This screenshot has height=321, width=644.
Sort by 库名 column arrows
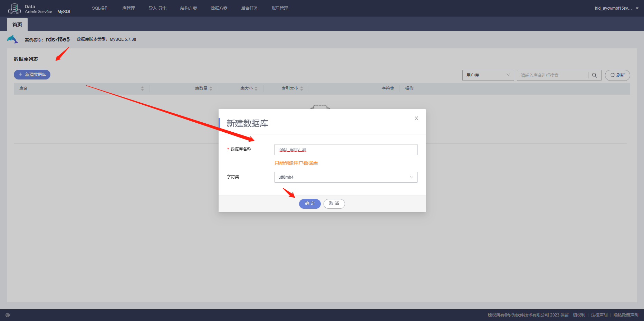click(142, 88)
